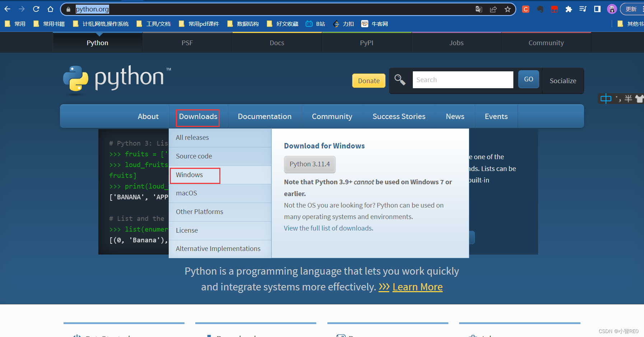Screen dimensions: 644x337
Task: Open the News main menu
Action: (x=455, y=117)
